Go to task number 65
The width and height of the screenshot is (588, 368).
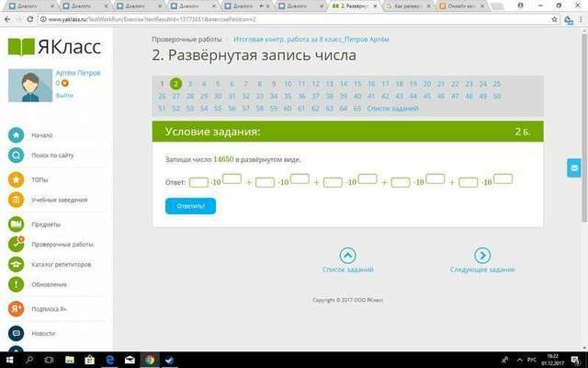357,109
